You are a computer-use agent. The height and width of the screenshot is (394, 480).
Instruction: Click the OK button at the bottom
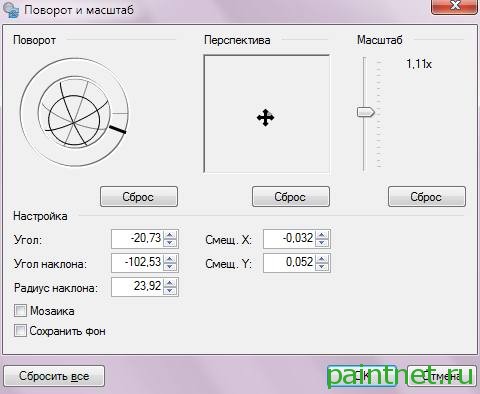pos(362,376)
